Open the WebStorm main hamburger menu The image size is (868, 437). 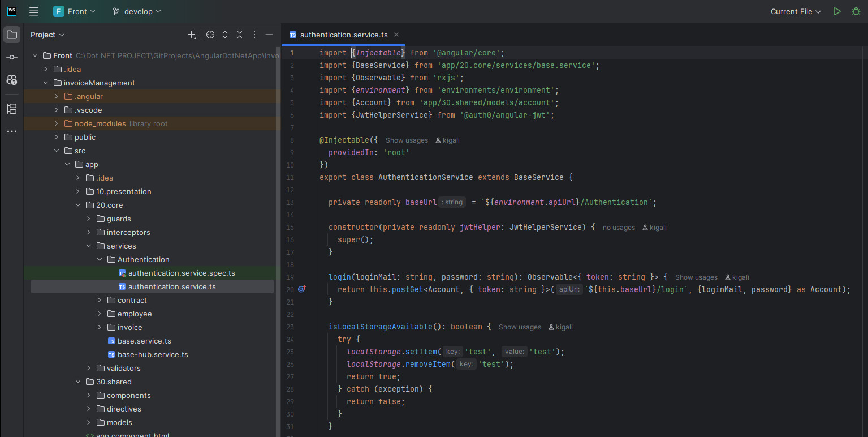(x=34, y=11)
